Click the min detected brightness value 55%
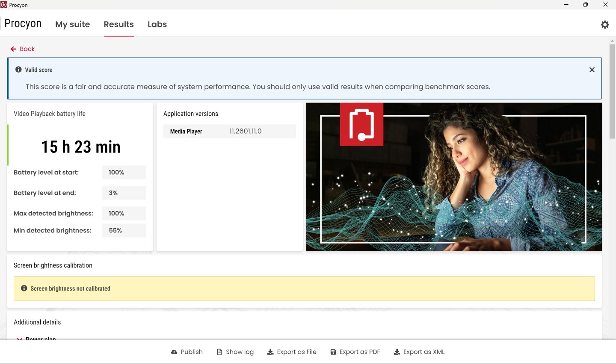Viewport: 616px width, 364px height. (x=124, y=230)
